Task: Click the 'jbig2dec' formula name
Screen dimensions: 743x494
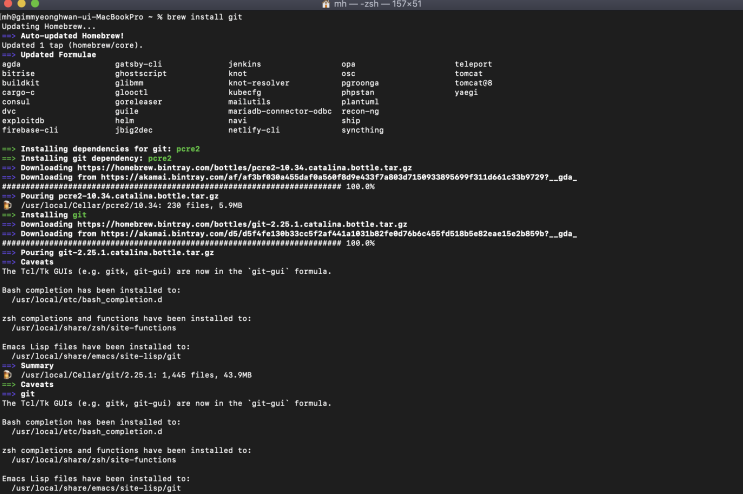Action: (x=134, y=130)
